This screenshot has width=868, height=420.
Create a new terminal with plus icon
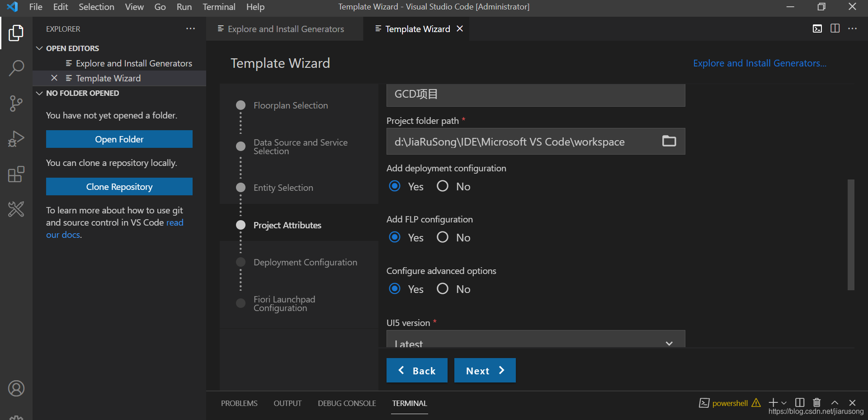pos(773,403)
